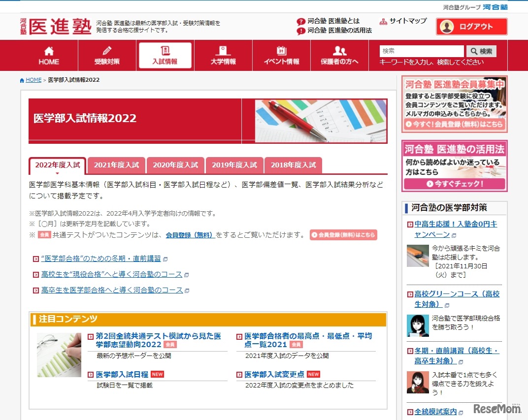This screenshot has height=420, width=528.
Task: Click the breadcrumb home icon
Action: (x=22, y=80)
